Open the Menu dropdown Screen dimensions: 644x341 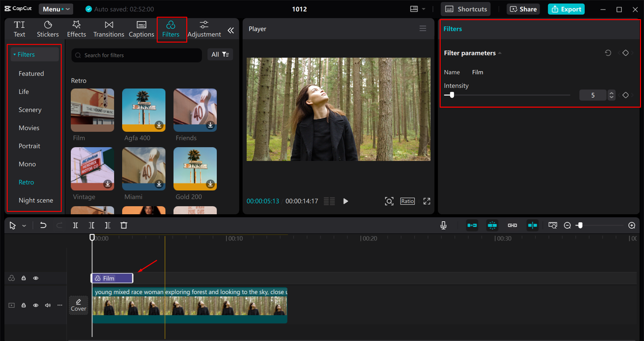point(56,9)
